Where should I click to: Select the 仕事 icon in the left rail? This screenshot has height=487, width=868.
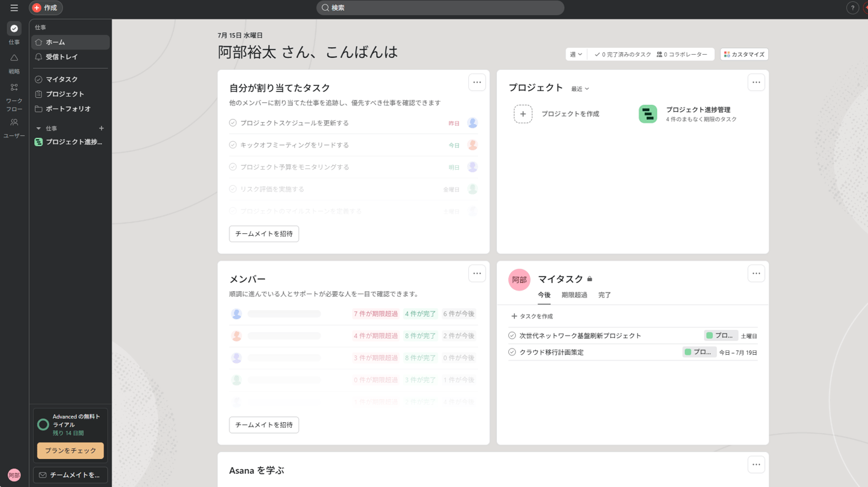coord(14,29)
